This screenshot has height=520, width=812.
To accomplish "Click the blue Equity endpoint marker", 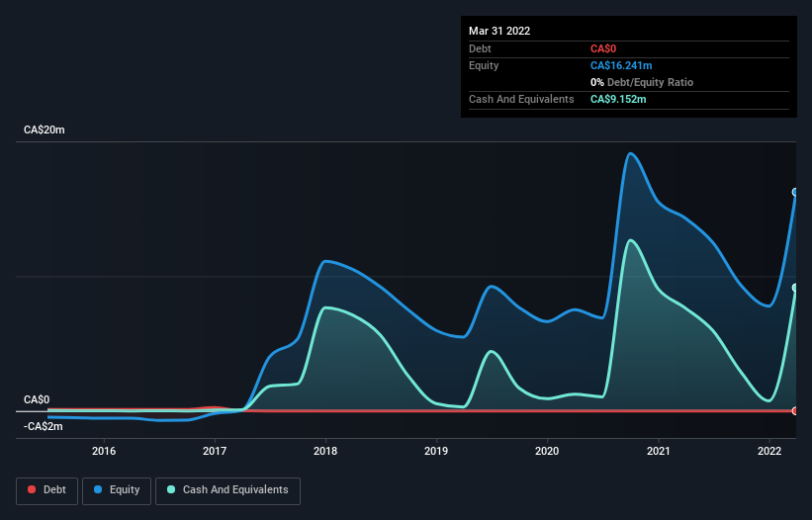I will (795, 192).
